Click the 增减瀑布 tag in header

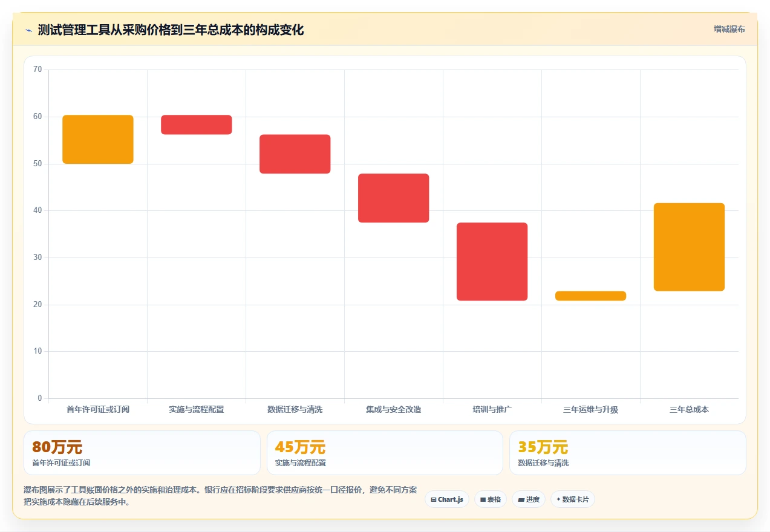coord(729,29)
